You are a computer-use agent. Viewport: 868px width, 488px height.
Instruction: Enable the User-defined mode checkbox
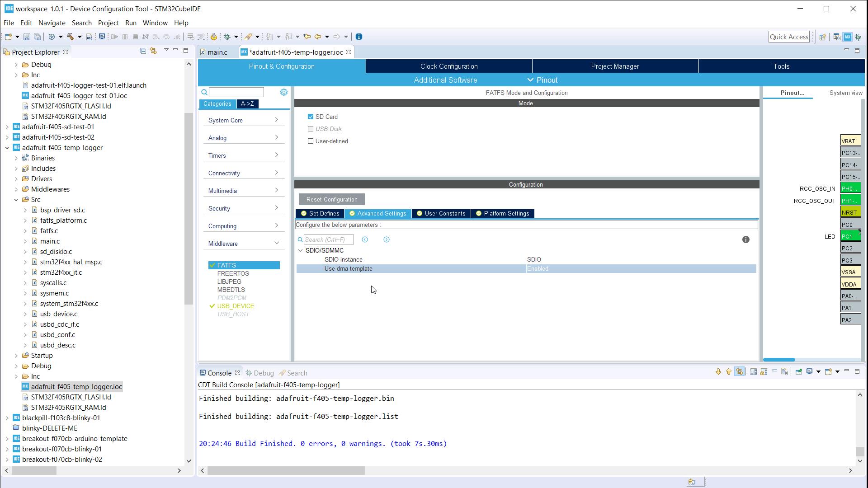tap(311, 141)
